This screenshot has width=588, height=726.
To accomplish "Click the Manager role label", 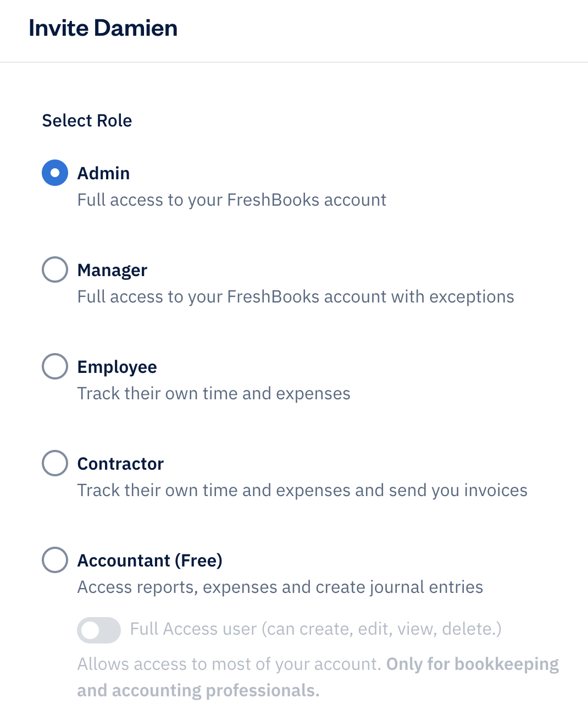I will point(112,269).
